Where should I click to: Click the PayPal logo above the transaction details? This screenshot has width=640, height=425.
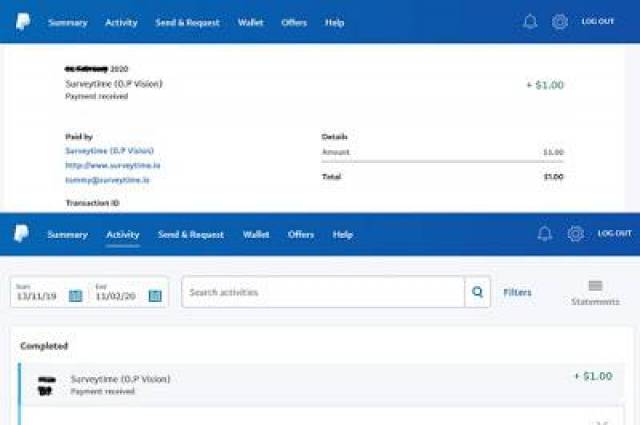tap(23, 22)
